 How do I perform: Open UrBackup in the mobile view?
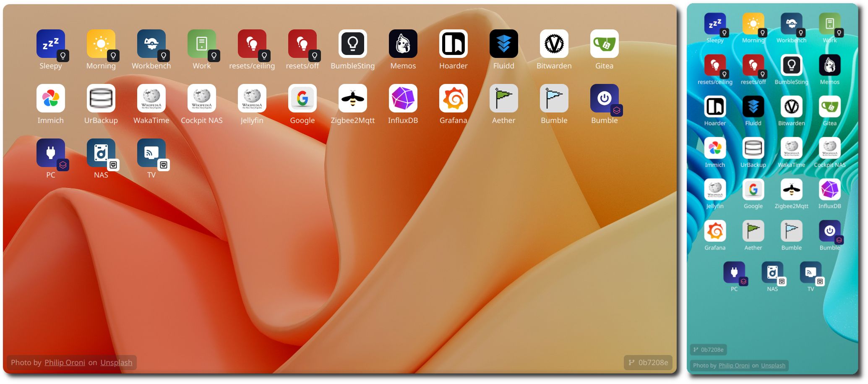point(753,148)
